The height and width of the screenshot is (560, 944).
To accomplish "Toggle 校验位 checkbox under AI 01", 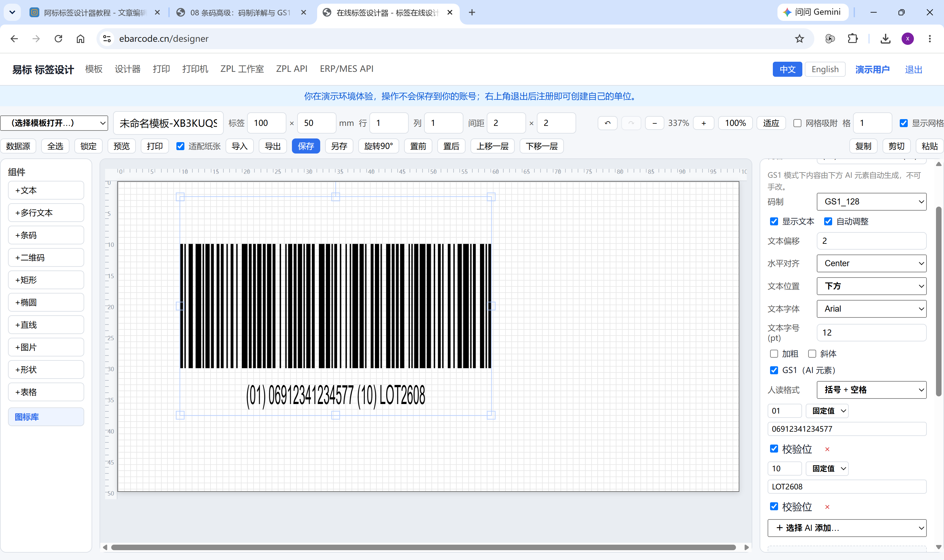I will click(x=774, y=449).
